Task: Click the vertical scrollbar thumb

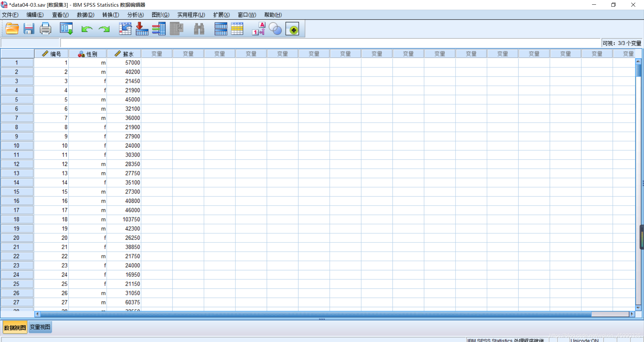Action: [638, 70]
